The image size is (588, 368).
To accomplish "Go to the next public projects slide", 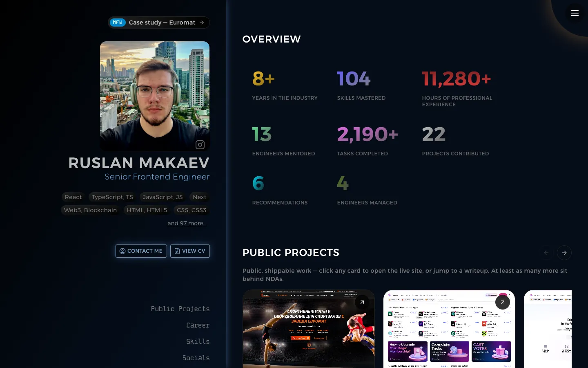I will [x=564, y=253].
